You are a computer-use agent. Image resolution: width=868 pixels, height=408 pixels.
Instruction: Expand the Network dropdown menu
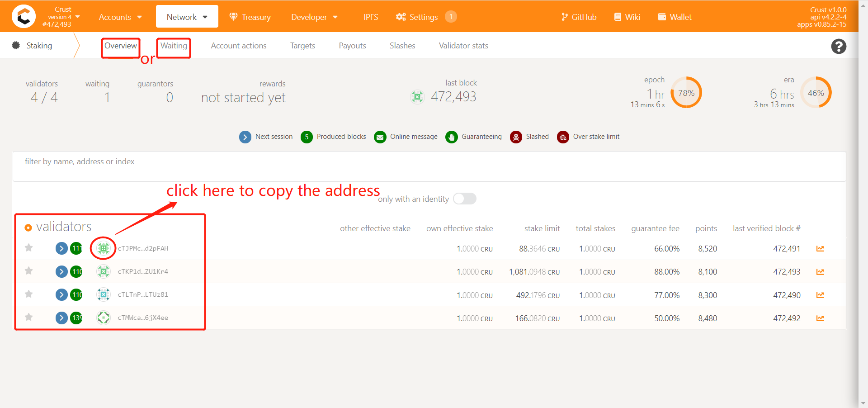[x=187, y=17]
